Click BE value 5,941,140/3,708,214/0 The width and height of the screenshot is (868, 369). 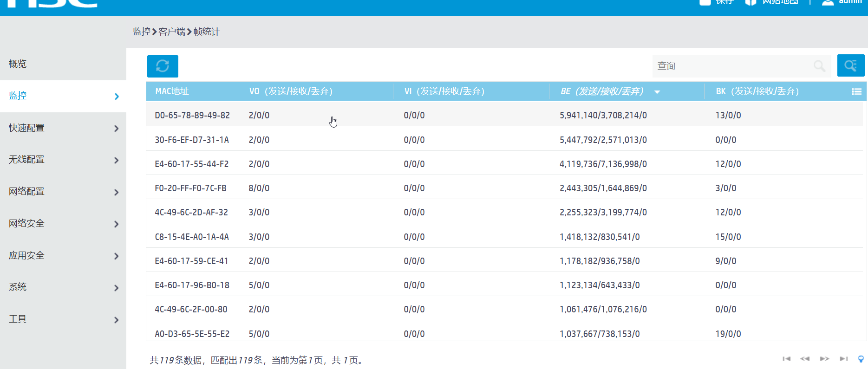pyautogui.click(x=603, y=116)
